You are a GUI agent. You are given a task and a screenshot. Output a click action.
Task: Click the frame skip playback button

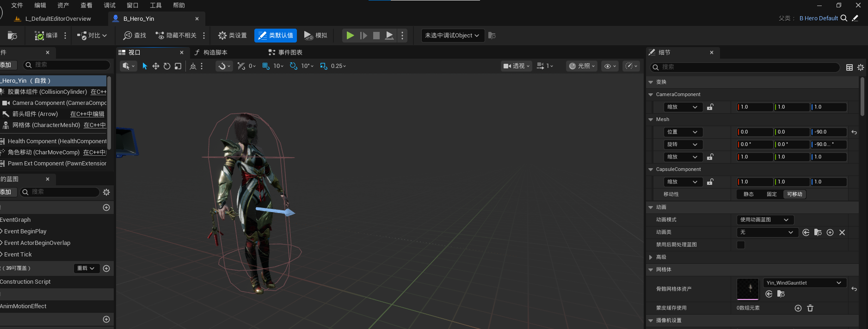coord(363,36)
